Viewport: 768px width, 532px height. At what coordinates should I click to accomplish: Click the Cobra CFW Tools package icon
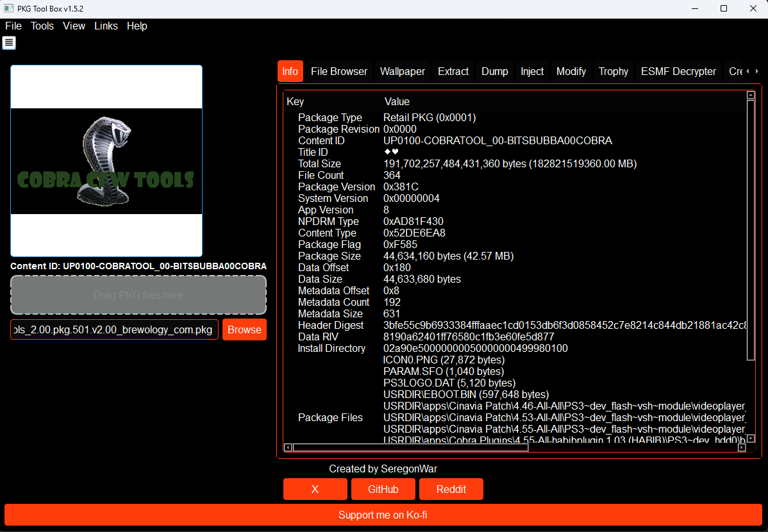pos(106,161)
